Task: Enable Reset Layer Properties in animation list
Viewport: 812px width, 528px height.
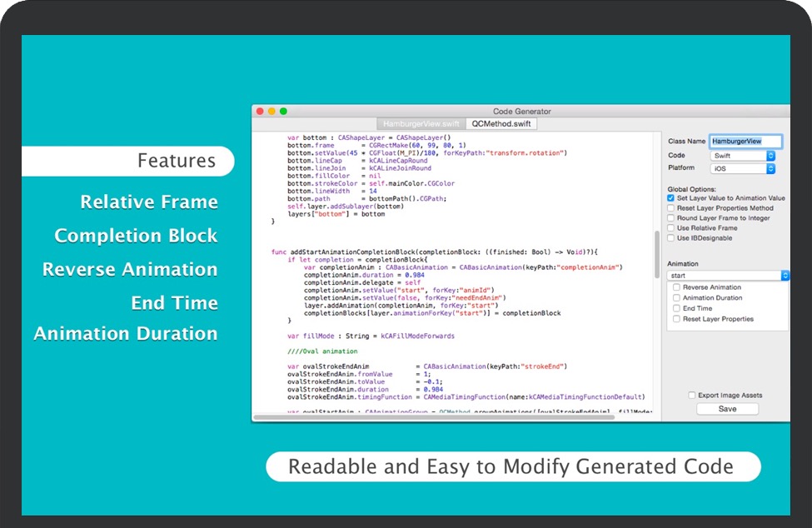Action: (677, 319)
